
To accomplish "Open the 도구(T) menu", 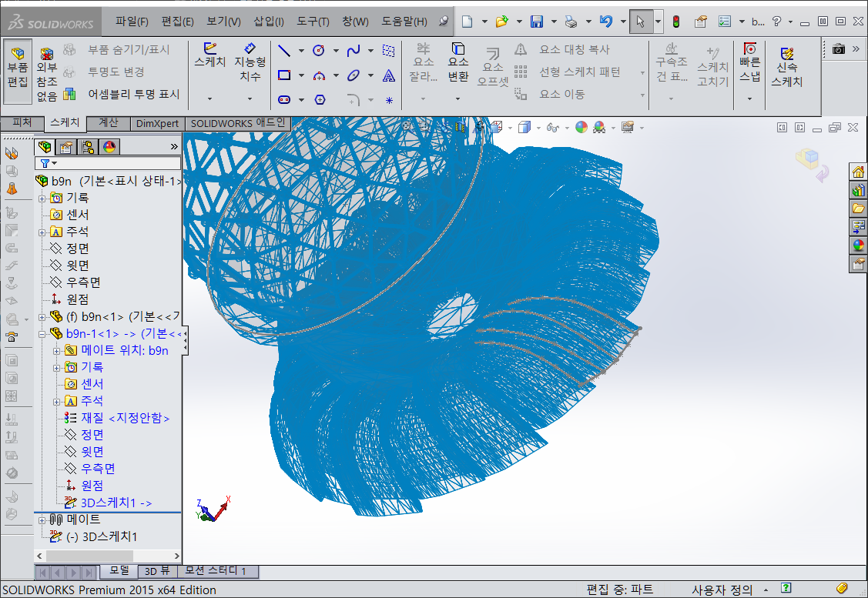I will [x=313, y=22].
